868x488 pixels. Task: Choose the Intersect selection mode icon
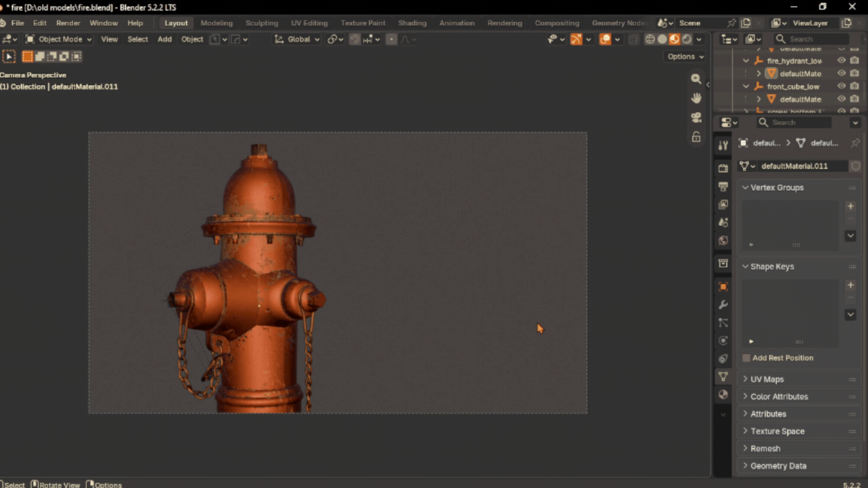click(76, 56)
